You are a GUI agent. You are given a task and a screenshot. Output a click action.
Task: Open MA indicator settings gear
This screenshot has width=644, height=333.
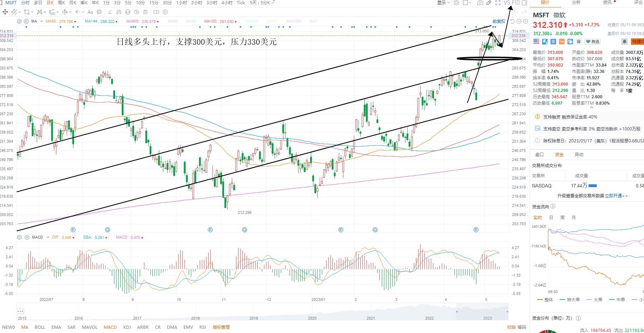(x=19, y=21)
